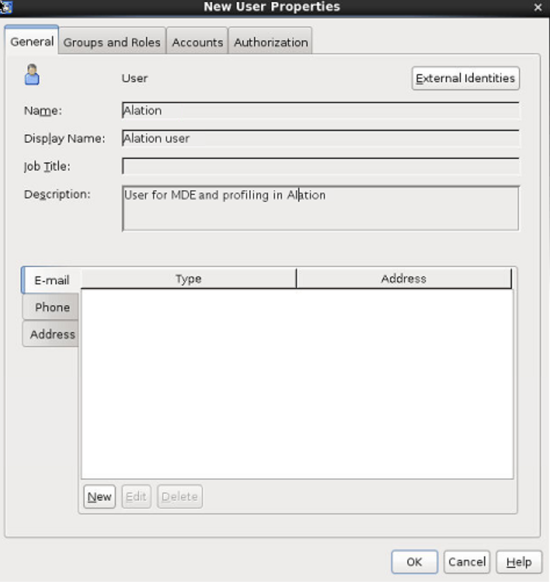Image resolution: width=550 pixels, height=582 pixels.
Task: Click the blue user avatar icon
Action: pos(32,75)
